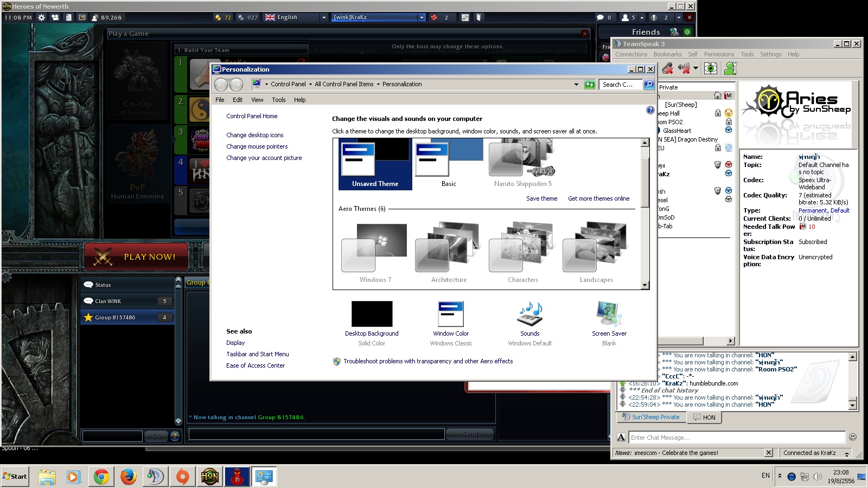Go back in Personalization window

pos(221,85)
